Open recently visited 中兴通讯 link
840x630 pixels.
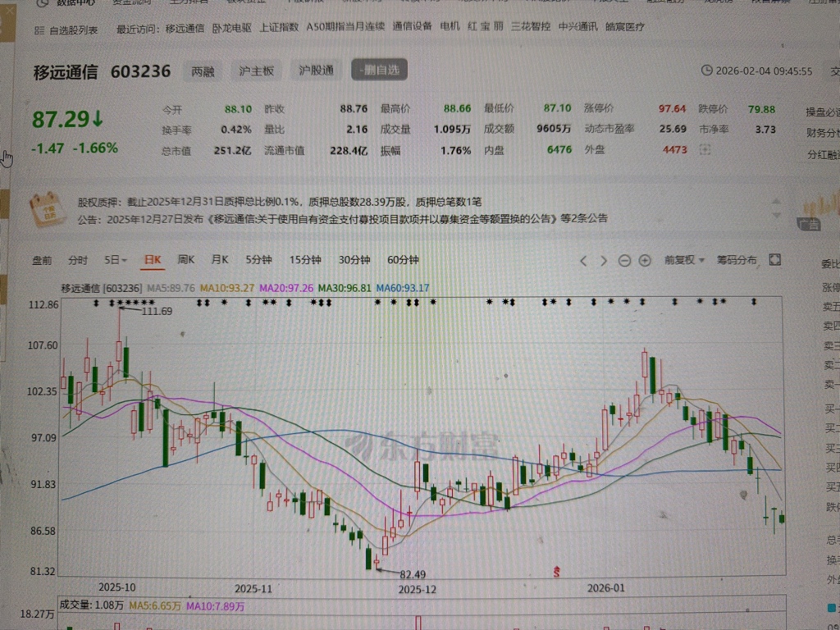pyautogui.click(x=578, y=26)
